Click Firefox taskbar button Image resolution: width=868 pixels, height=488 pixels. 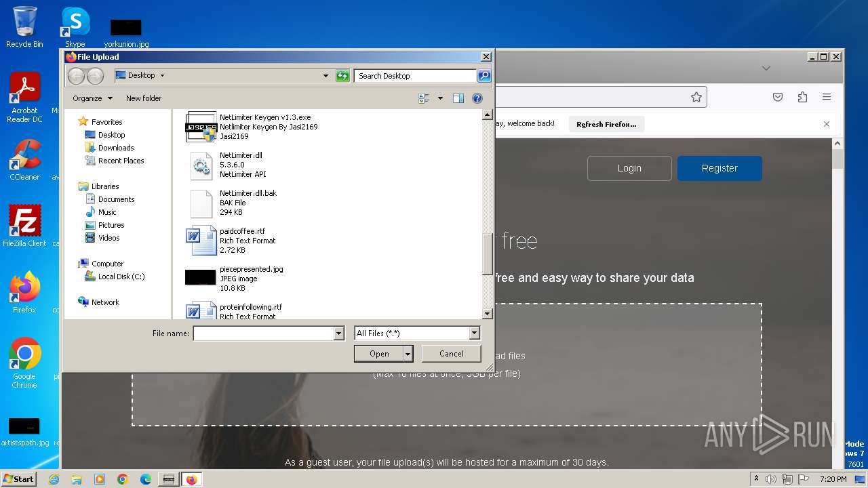pos(192,479)
